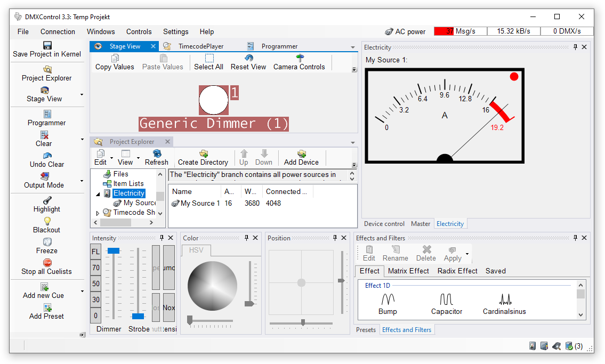Click the Dimmer intensity slider handle
Image resolution: width=605 pixels, height=364 pixels.
tap(114, 250)
